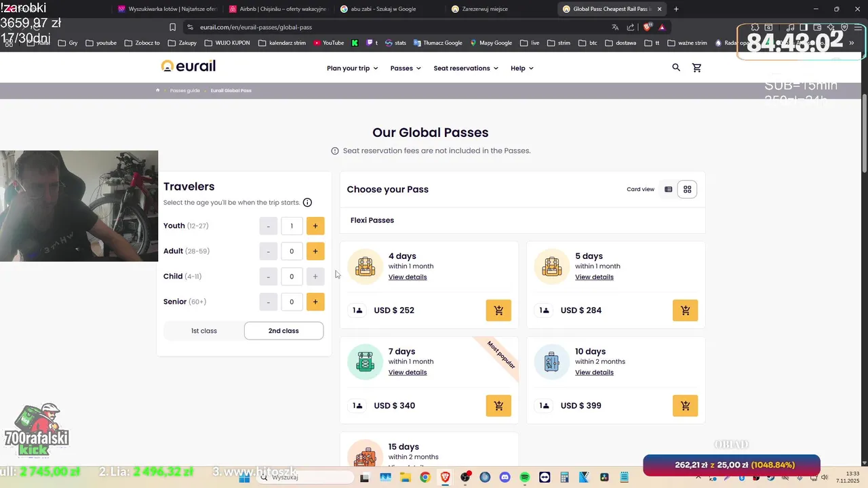Open the stats bookmark

tap(396, 43)
